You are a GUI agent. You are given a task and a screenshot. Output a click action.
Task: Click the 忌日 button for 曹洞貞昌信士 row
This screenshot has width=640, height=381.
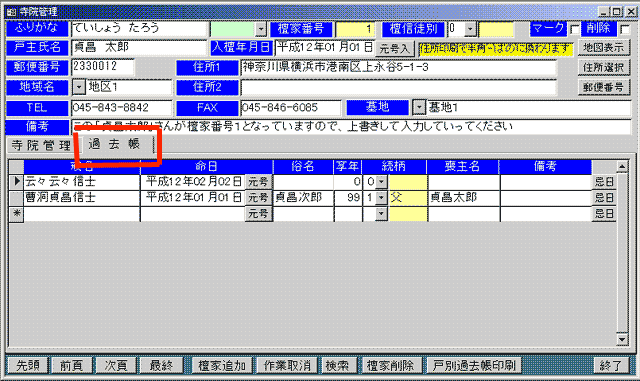(604, 198)
